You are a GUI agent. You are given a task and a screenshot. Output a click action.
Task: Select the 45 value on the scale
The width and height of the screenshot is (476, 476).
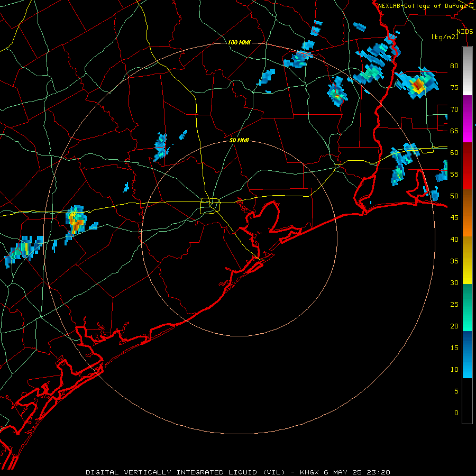click(x=454, y=218)
